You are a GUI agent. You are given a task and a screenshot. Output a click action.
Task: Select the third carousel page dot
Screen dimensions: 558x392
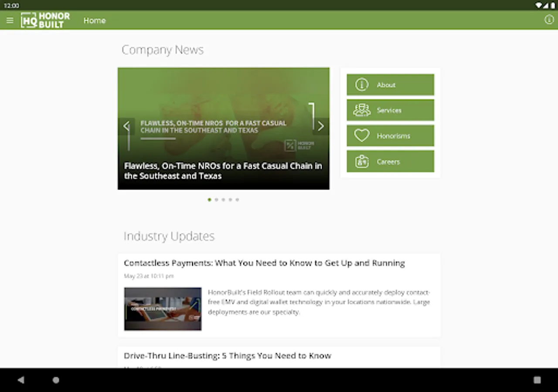point(223,199)
